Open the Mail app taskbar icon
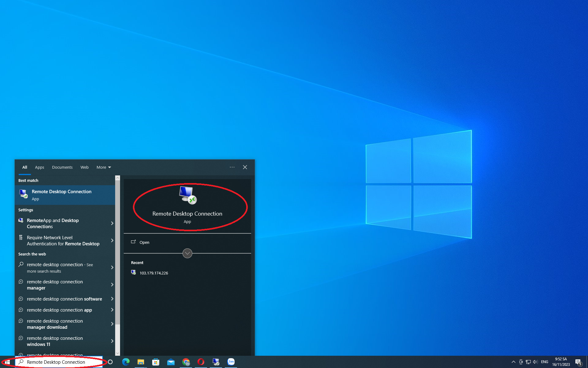 pos(171,362)
